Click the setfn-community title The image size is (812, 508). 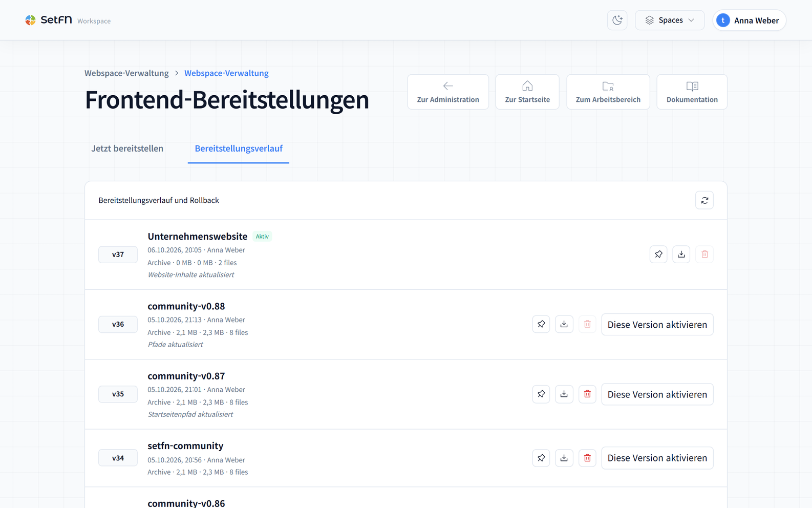[185, 446]
